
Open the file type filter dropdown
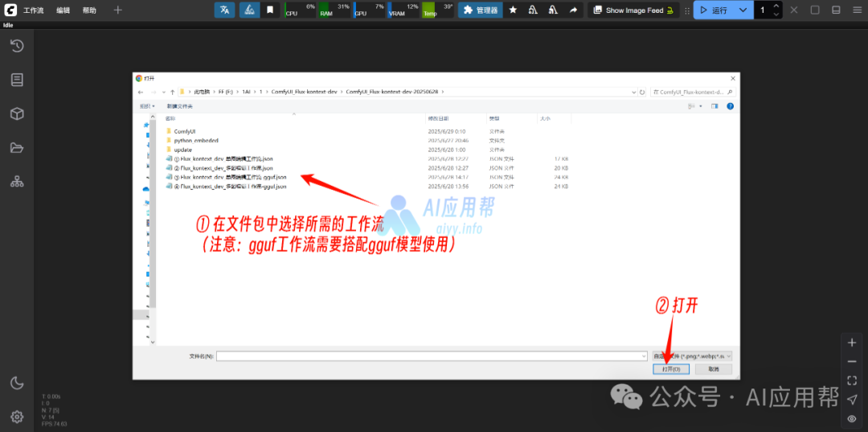[x=692, y=356]
